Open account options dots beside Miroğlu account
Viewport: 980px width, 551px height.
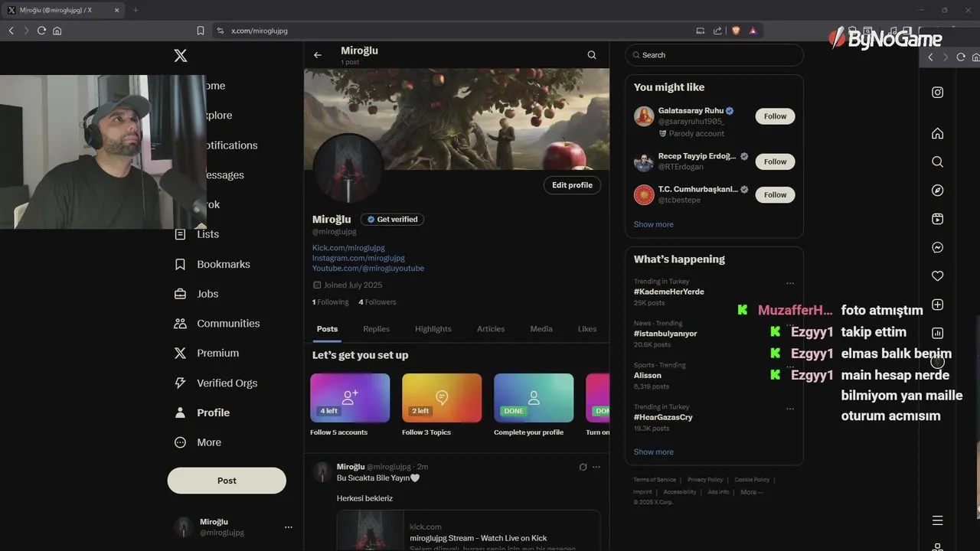(289, 527)
